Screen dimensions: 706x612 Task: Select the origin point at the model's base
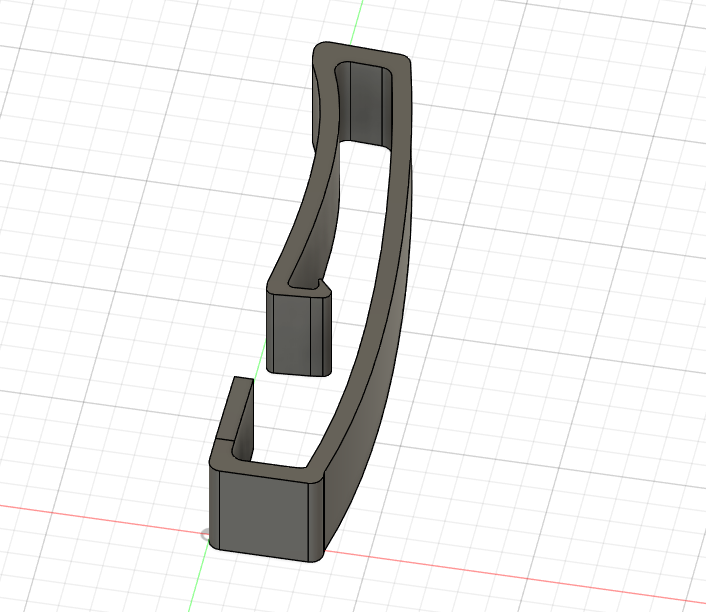[206, 535]
